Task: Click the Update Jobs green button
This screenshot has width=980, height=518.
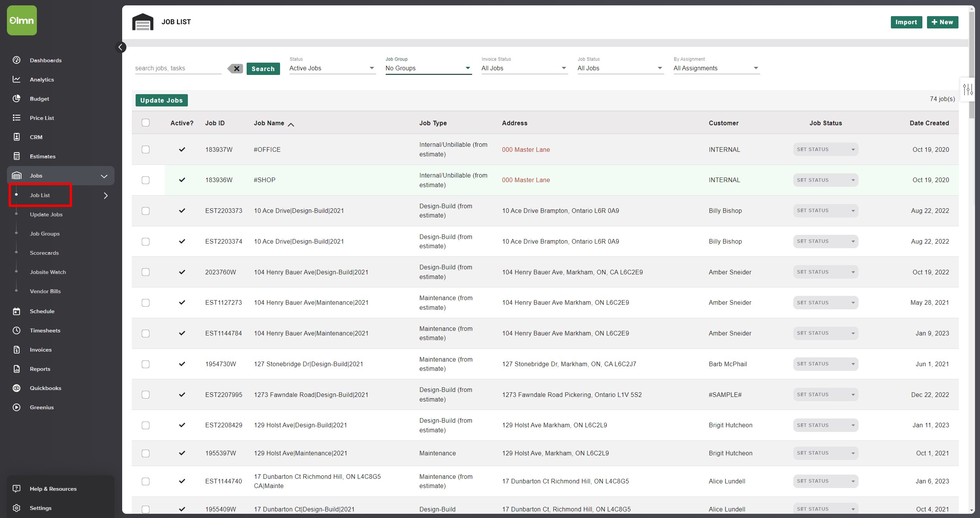Action: pos(161,100)
